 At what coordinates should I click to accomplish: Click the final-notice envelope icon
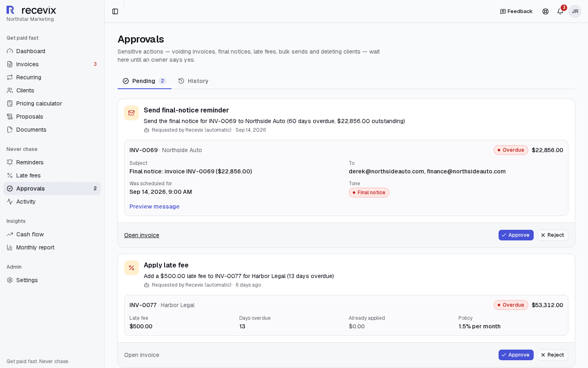coord(131,113)
